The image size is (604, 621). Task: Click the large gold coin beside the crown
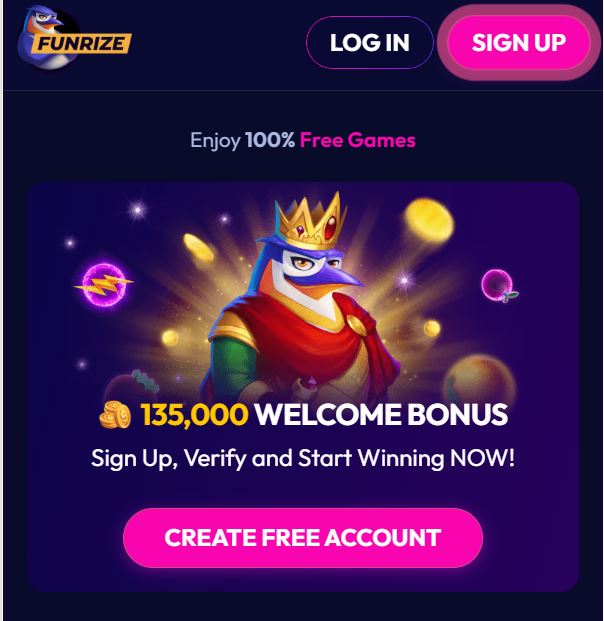tap(429, 221)
